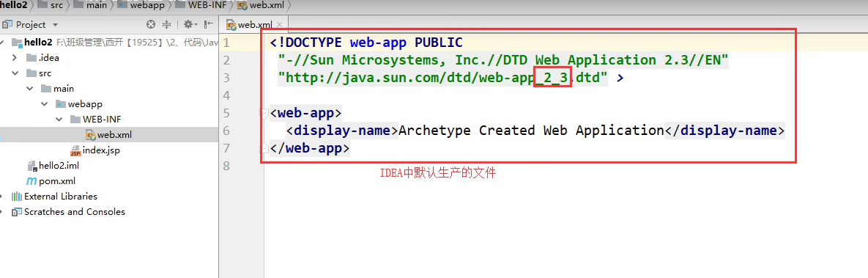The image size is (868, 278).
Task: Click the closing </web-app> tag
Action: click(310, 149)
